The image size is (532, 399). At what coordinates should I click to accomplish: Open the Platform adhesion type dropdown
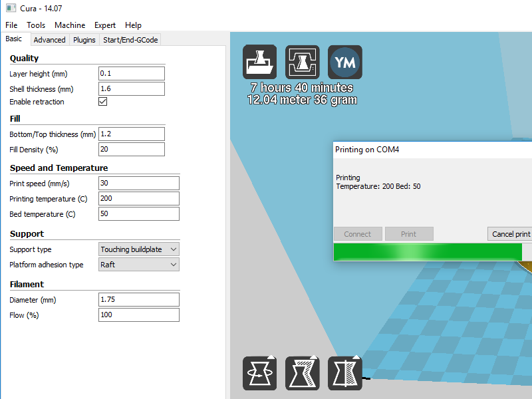(x=139, y=265)
